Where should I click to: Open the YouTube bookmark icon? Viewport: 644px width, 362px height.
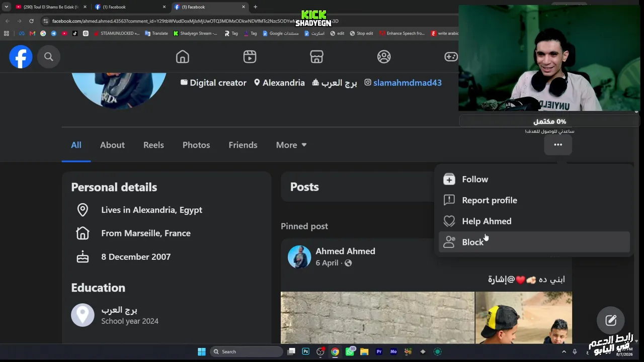pos(64,33)
